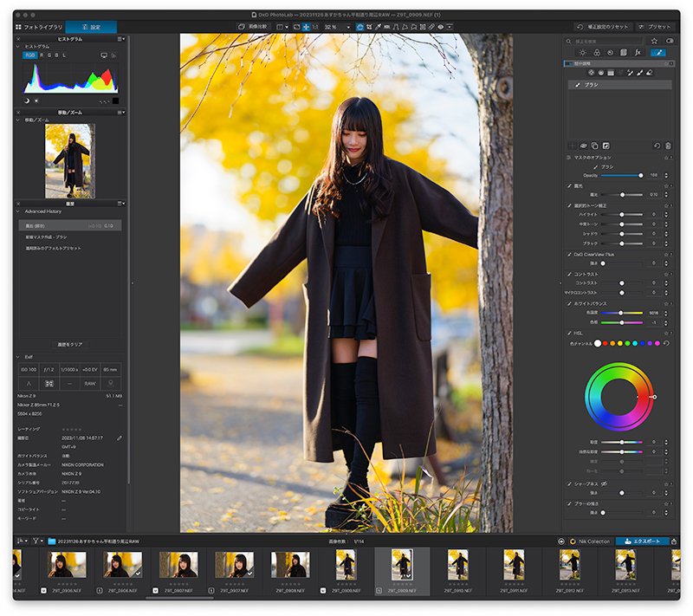
Task: Open the Light corrections tab (sun icon)
Action: [582, 53]
